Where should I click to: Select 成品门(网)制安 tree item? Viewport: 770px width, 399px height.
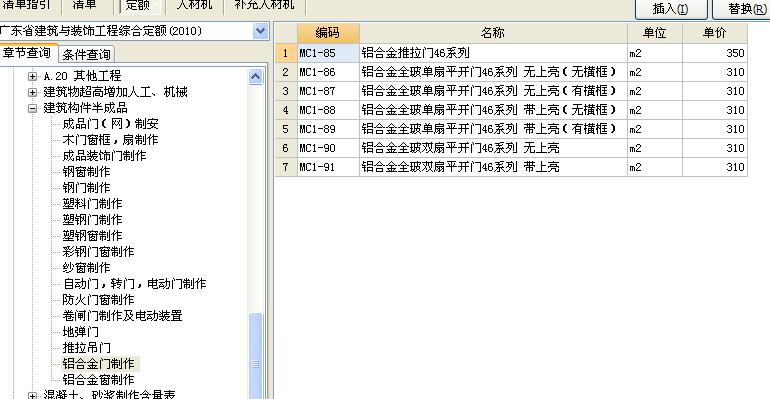[x=110, y=124]
